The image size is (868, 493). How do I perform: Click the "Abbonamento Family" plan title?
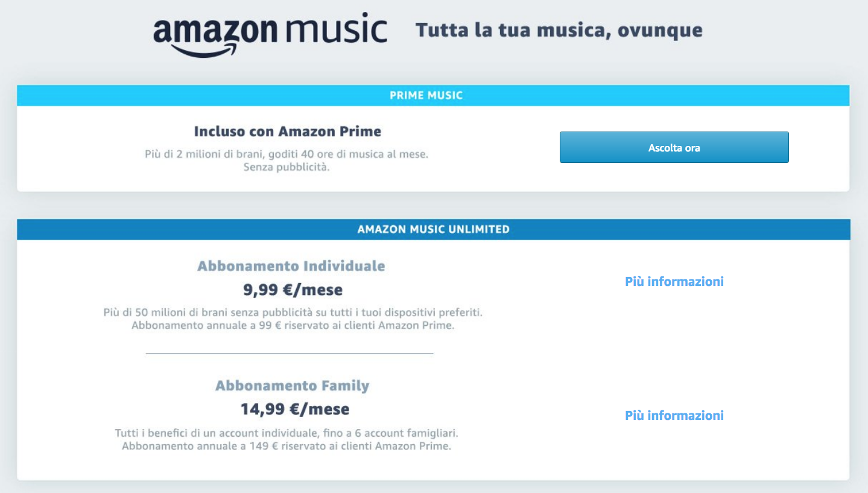tap(292, 386)
